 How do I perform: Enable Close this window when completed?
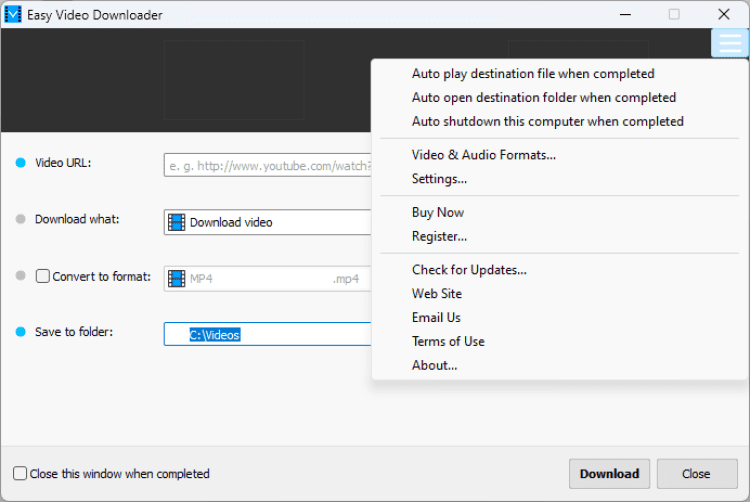pos(20,473)
